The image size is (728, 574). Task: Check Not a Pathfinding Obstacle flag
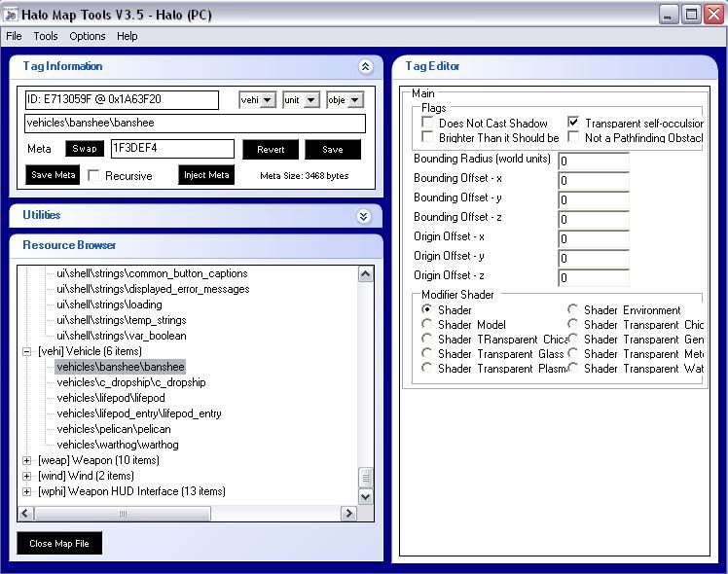pyautogui.click(x=573, y=137)
